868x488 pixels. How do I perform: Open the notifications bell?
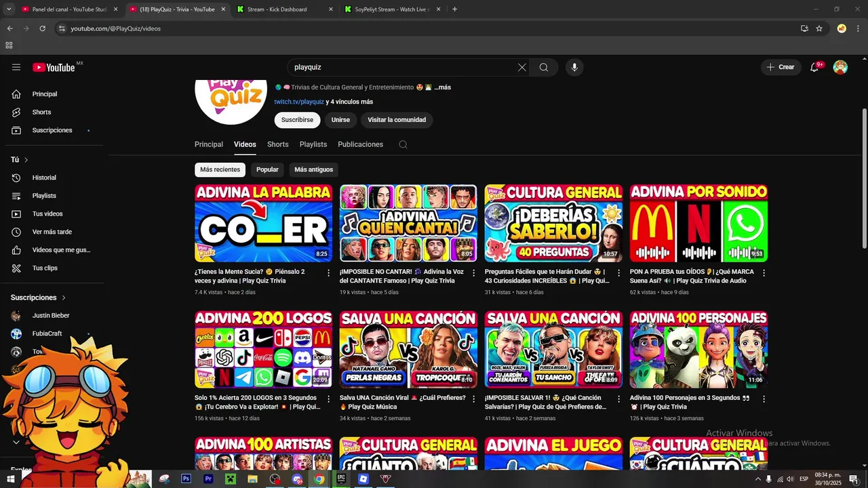pos(816,67)
